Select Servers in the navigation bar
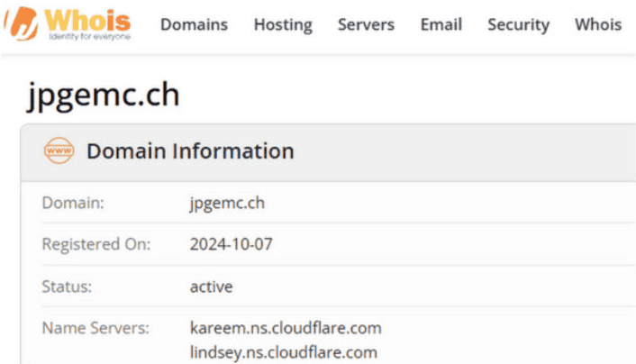Screen dimensions: 636x364 366,24
